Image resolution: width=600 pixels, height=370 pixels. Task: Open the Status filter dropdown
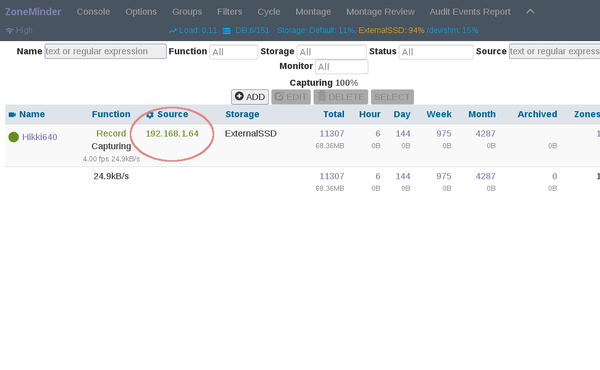[x=436, y=52]
